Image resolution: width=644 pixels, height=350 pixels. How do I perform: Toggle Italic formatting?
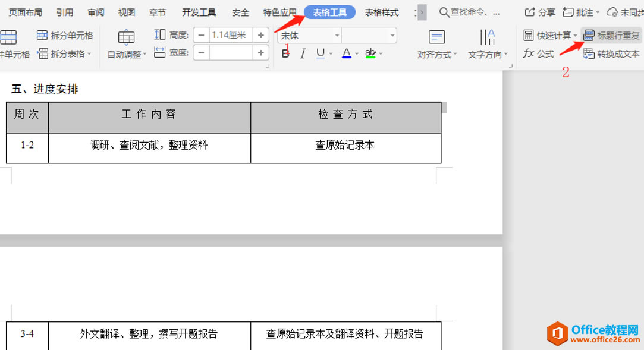(303, 53)
